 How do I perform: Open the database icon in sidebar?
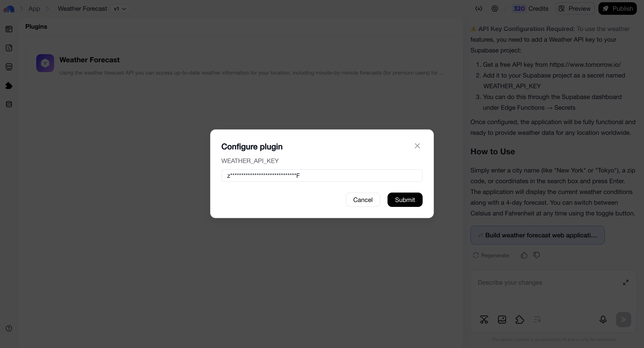9,104
